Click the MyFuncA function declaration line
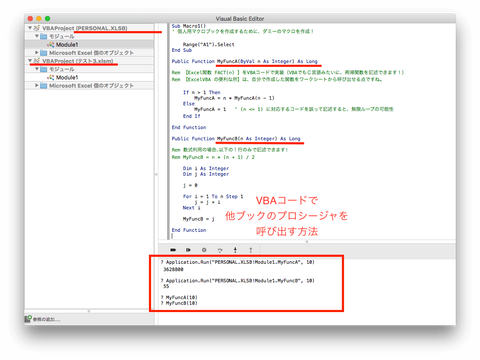The width and height of the screenshot is (480, 360). tap(245, 61)
